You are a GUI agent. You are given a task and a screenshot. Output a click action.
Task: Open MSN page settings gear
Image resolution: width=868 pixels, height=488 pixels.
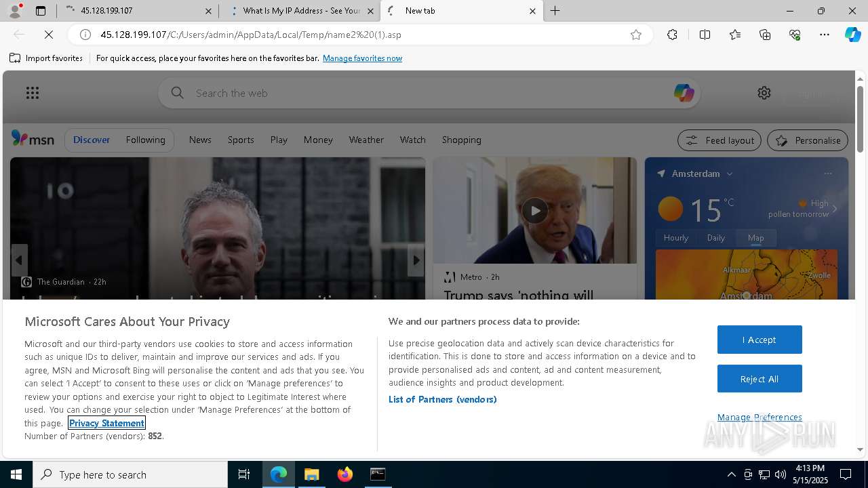tap(764, 93)
